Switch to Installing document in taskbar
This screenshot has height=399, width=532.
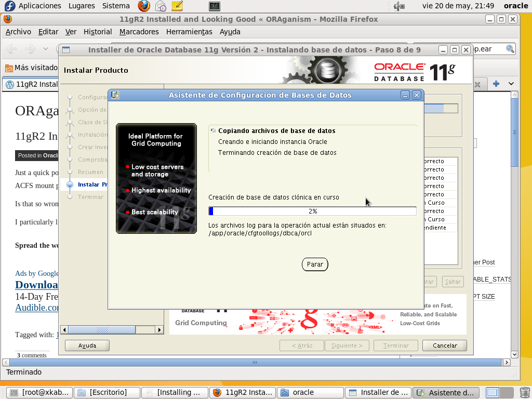(175, 393)
